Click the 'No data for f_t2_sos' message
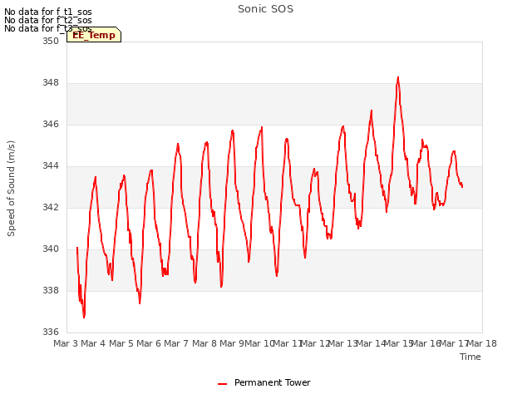Screen dimensions: 532x399 (48, 20)
